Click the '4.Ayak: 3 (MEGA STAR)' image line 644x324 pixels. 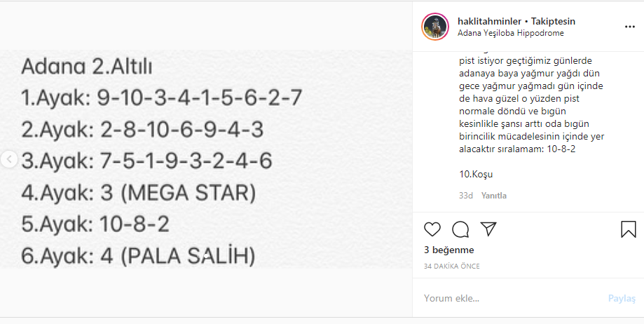click(139, 192)
